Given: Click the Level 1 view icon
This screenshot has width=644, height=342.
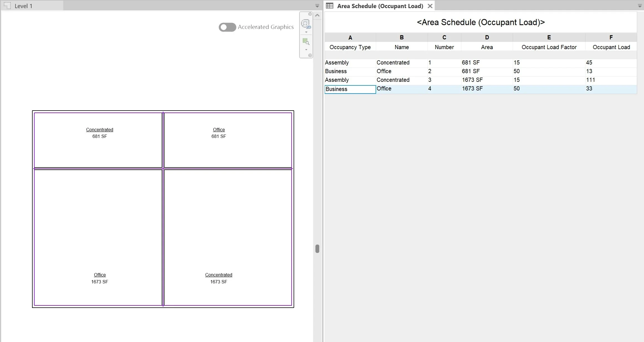Looking at the screenshot, I should tap(7, 6).
